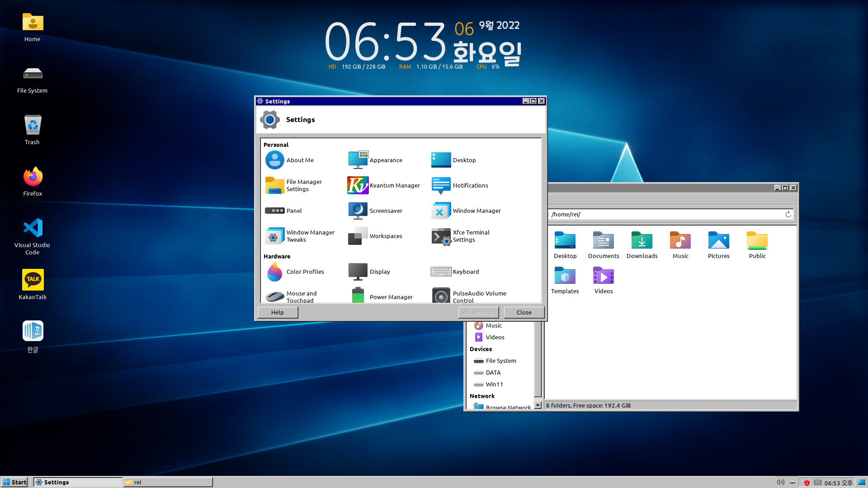The image size is (868, 488).
Task: Click the Help button in Settings
Action: tap(278, 312)
